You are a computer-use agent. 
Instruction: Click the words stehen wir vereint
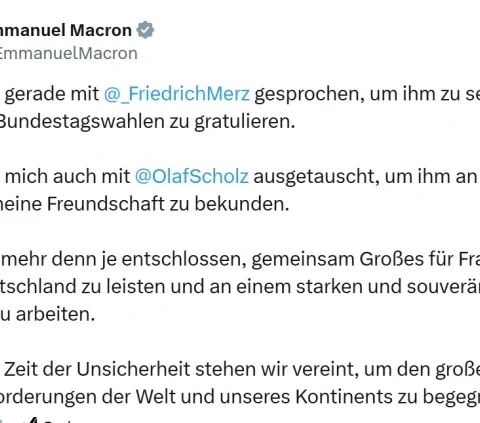(277, 369)
